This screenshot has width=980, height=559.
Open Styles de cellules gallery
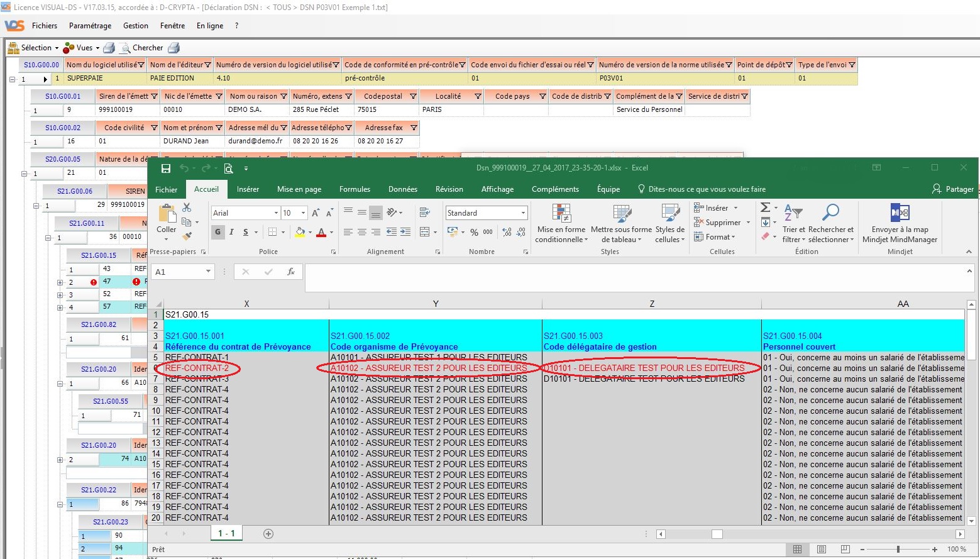(670, 223)
